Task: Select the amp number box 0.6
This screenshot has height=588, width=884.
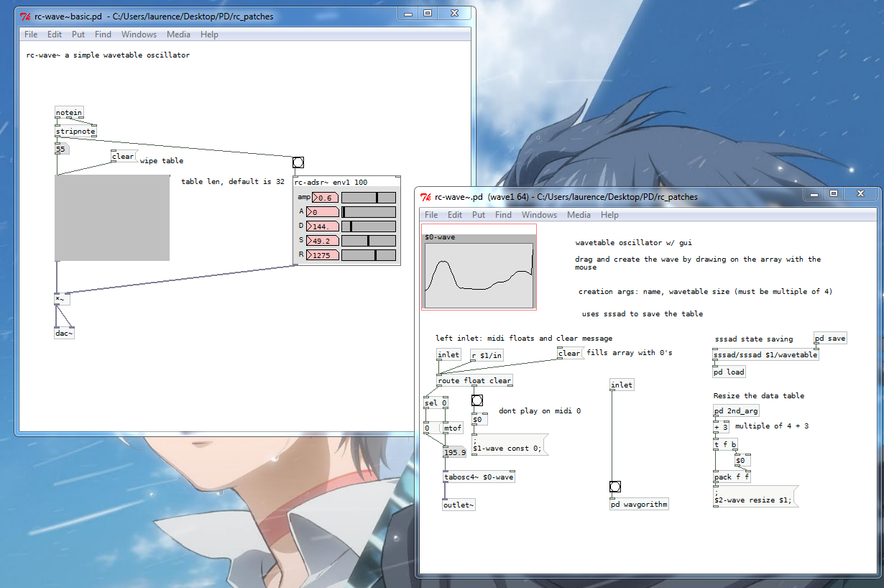Action: [326, 198]
